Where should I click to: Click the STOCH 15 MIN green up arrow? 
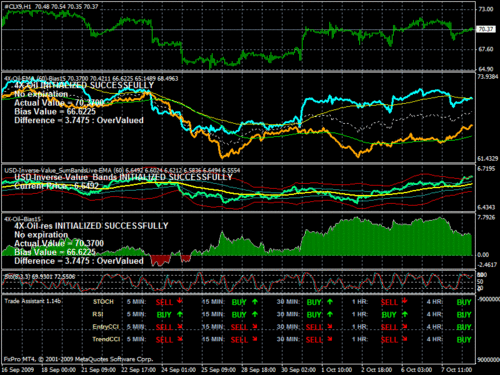pos(255,302)
